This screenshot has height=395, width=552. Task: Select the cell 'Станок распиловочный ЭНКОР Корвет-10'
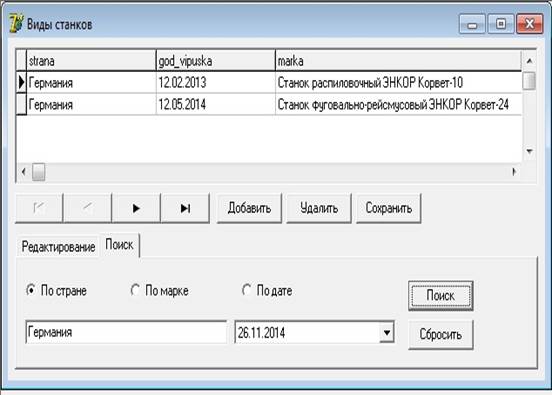click(398, 83)
